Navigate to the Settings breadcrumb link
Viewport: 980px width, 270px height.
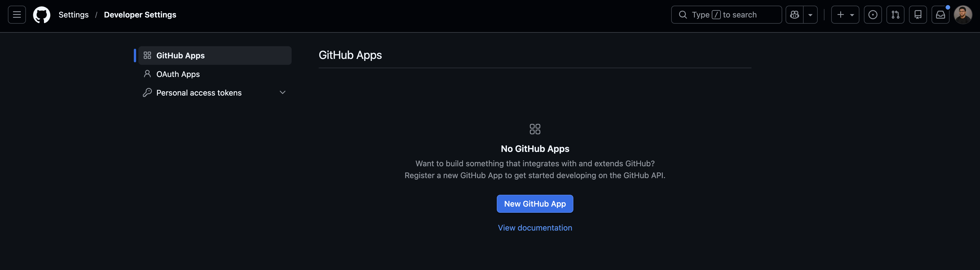pos(74,15)
